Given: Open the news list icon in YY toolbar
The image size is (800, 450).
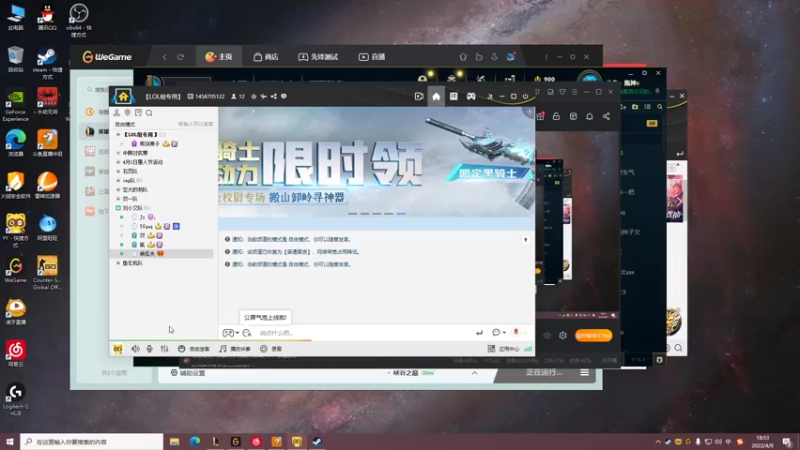Looking at the screenshot, I should point(454,96).
